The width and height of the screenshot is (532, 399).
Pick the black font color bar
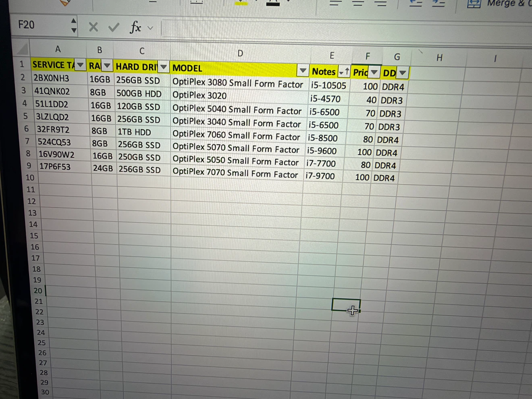[x=273, y=4]
